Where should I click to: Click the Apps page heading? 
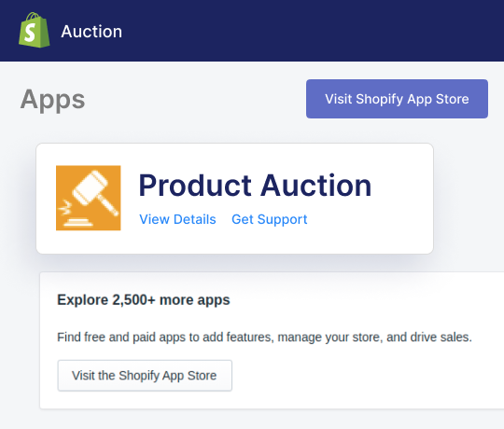tap(52, 100)
